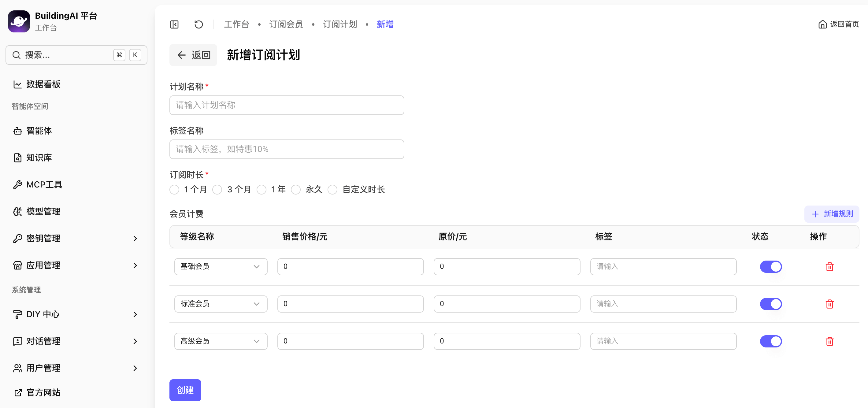Open the 基础会员 level dropdown

pyautogui.click(x=221, y=266)
